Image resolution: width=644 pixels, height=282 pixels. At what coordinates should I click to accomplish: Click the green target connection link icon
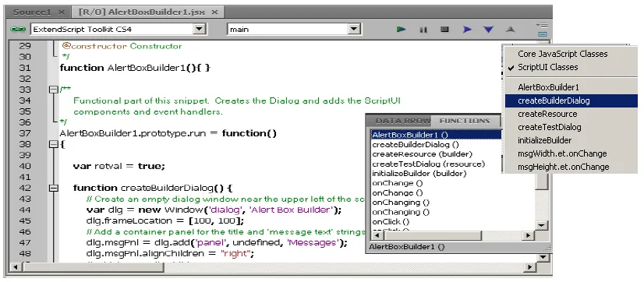click(19, 29)
